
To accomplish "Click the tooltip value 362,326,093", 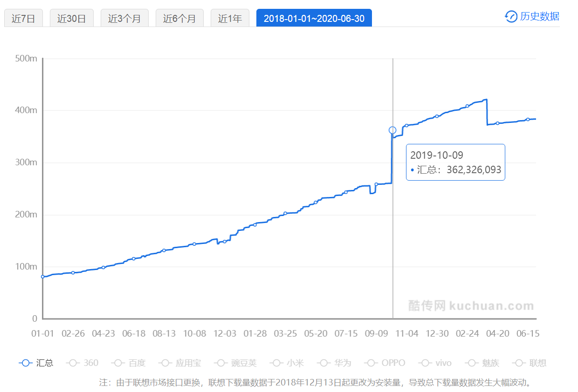I will pyautogui.click(x=474, y=169).
